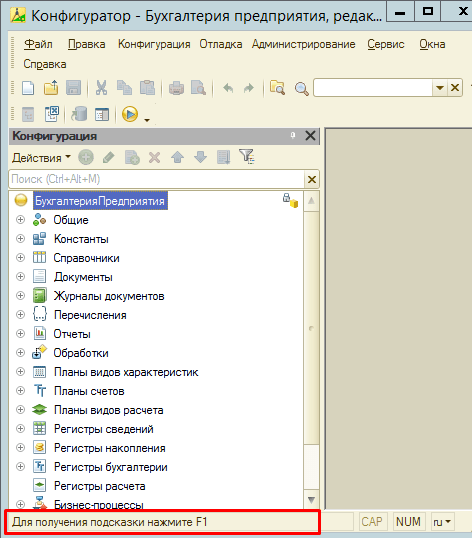Expand the Отчеты tree node

(x=21, y=334)
